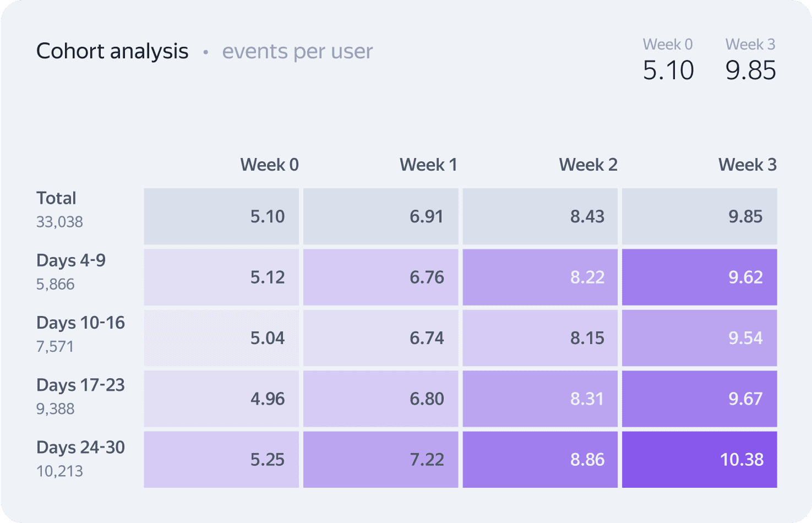Select the Week 2 column header
The image size is (812, 523).
[588, 165]
